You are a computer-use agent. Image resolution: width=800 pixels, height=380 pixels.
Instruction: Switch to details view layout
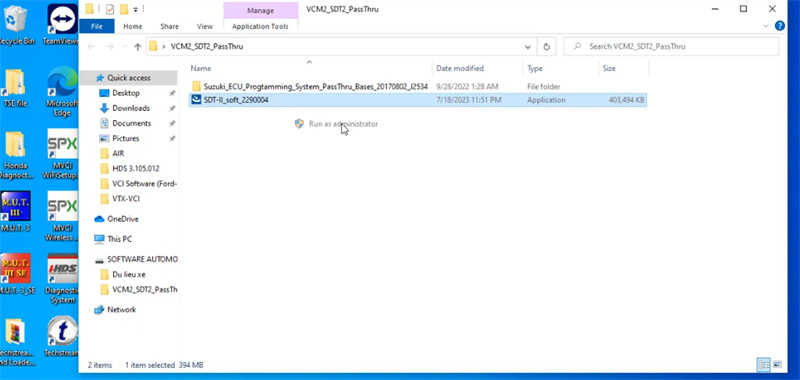[764, 365]
